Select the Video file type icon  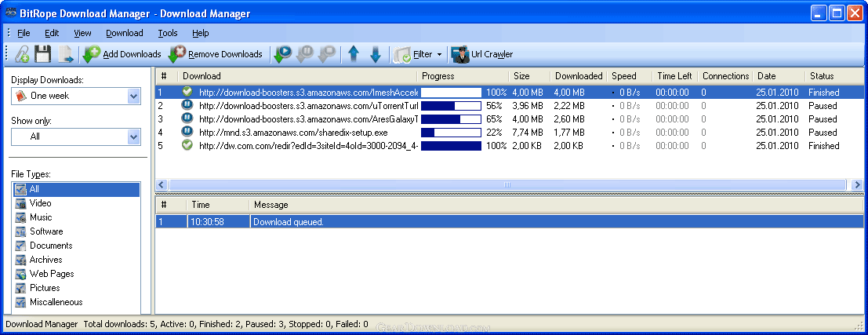click(20, 203)
